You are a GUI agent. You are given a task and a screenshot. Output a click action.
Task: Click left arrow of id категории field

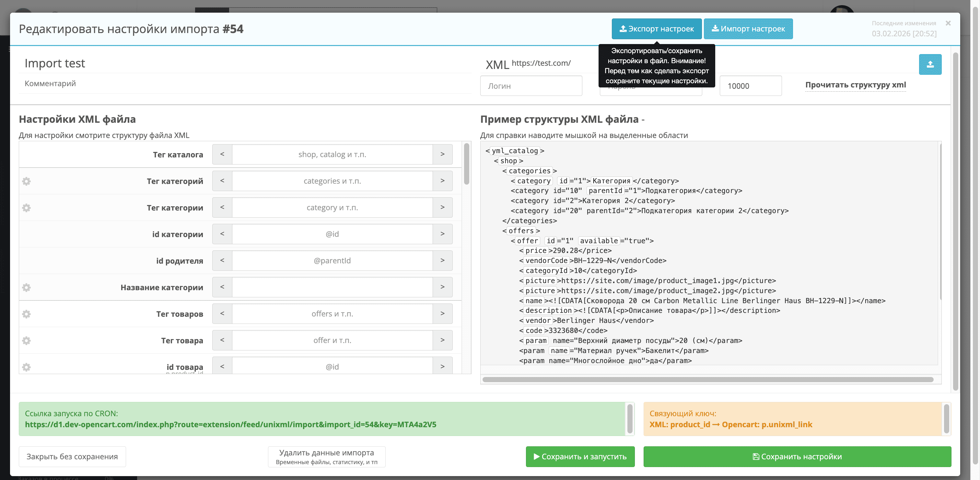click(222, 234)
